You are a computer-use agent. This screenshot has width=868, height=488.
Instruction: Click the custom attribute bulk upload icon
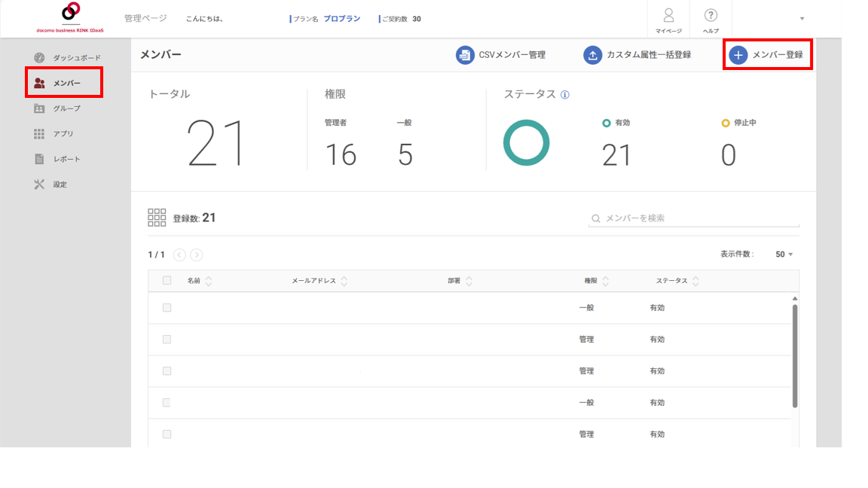tap(593, 55)
